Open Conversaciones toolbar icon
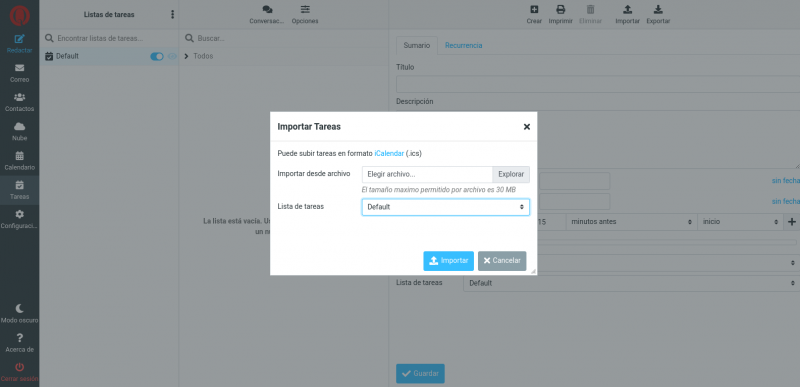Screen dimensions: 800x387 click(267, 14)
